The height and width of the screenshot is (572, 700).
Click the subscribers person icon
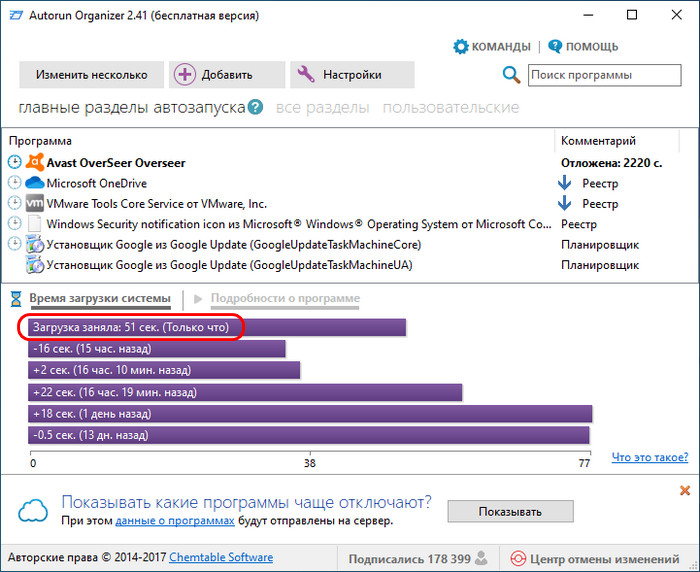(481, 558)
